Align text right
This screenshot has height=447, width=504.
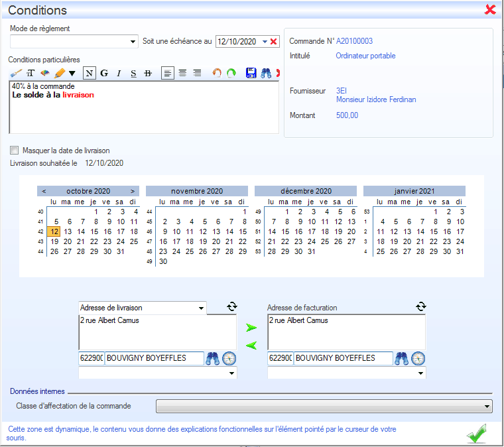click(x=197, y=73)
